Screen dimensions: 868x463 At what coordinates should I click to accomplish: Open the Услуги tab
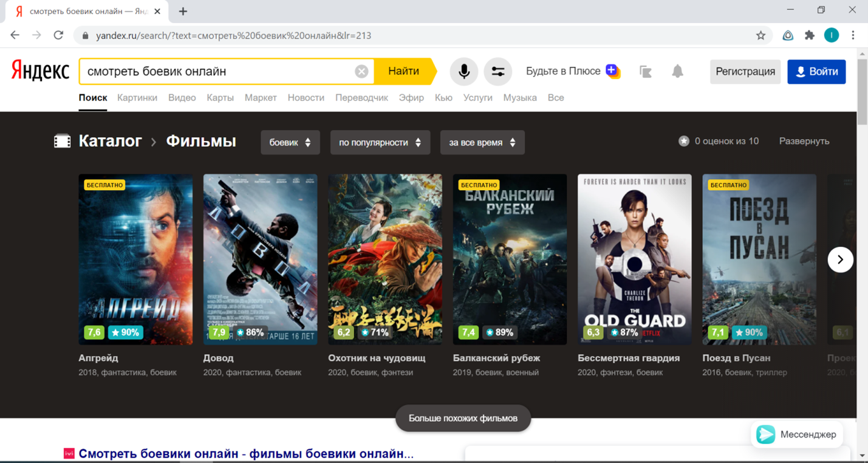coord(478,98)
